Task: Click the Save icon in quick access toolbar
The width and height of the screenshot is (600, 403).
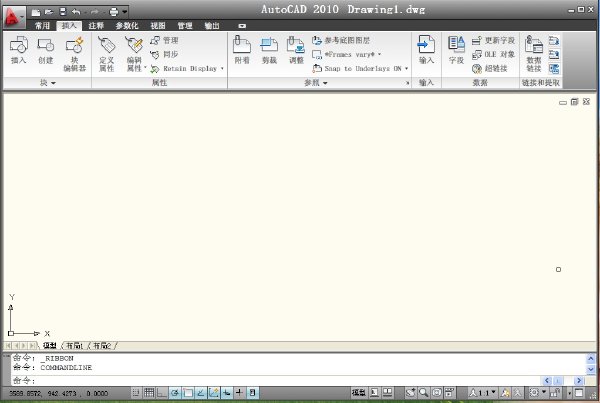Action: [x=63, y=12]
